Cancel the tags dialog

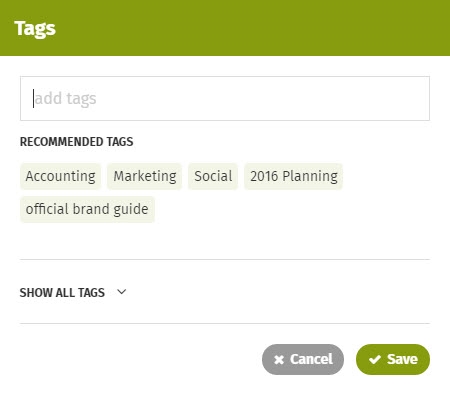(x=303, y=359)
